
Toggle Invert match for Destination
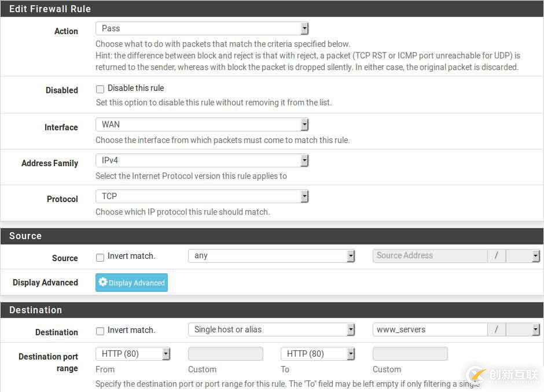coord(100,329)
